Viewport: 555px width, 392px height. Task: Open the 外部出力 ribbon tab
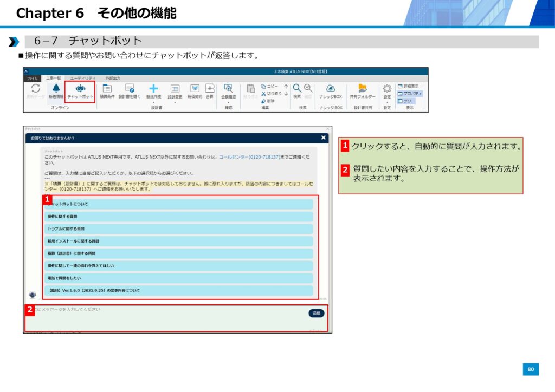[113, 79]
